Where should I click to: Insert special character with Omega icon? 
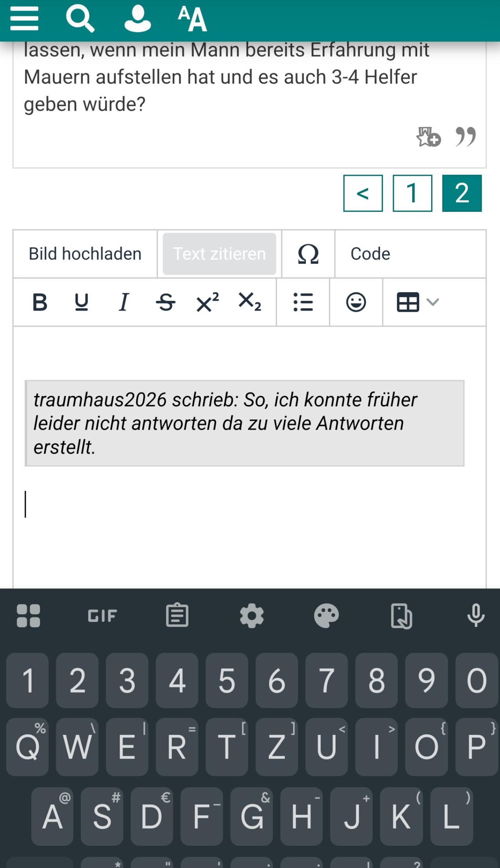(x=308, y=254)
